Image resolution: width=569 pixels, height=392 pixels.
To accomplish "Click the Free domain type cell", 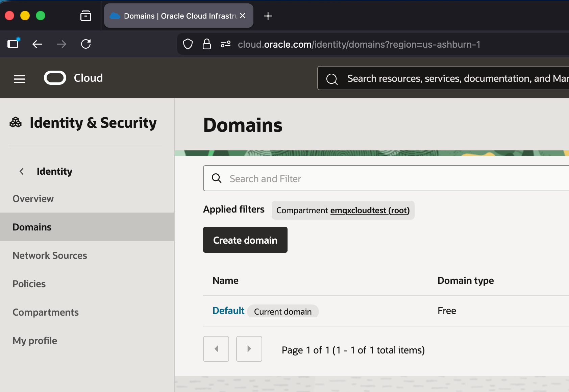I will pos(447,311).
